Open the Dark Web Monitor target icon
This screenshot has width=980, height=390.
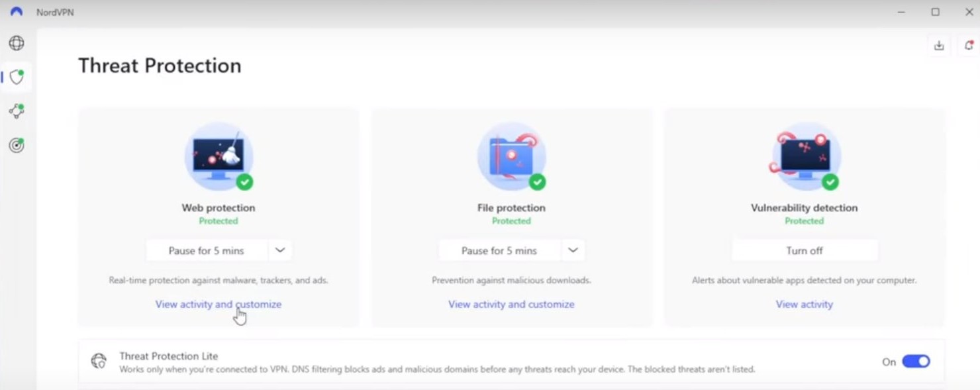coord(17,145)
